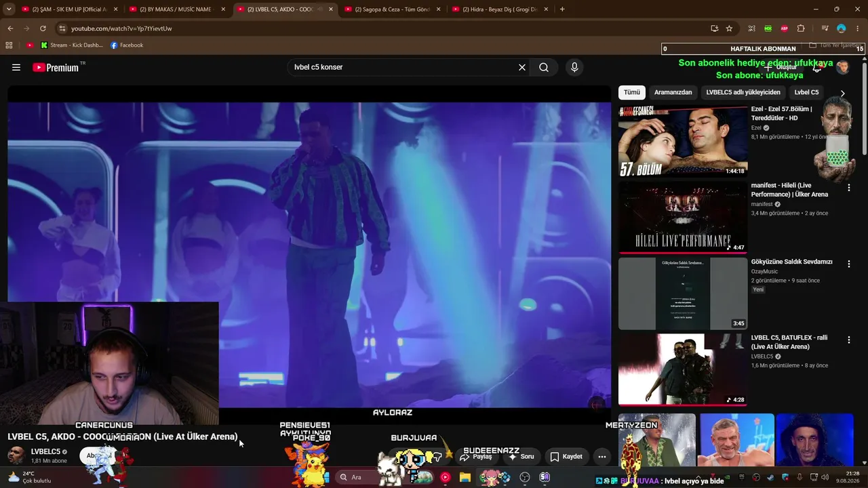Switch to BY MAKAS / MUSİC NAME tab
This screenshot has height=488, width=868.
[x=178, y=9]
